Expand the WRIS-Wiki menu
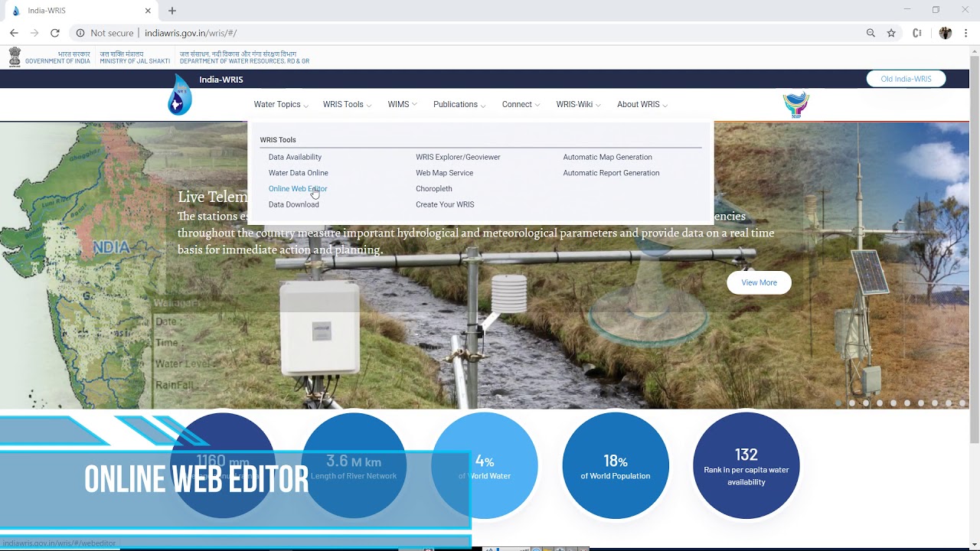The height and width of the screenshot is (551, 980). tap(578, 105)
